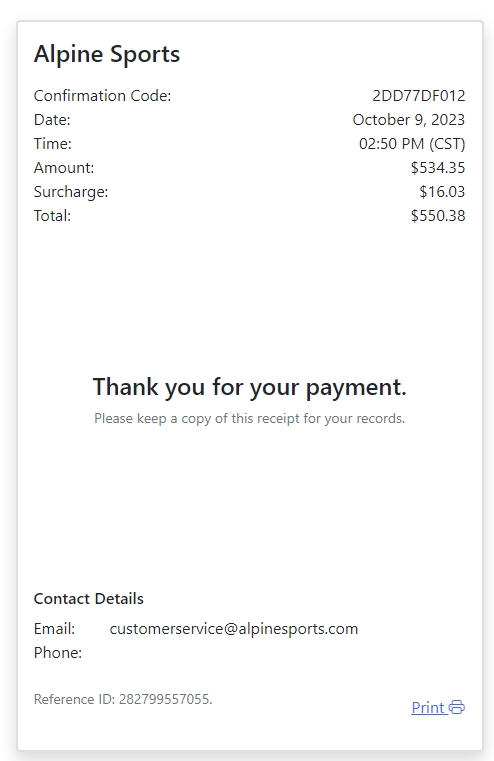Click the Reference ID 282799557055 text
Image resolution: width=494 pixels, height=761 pixels.
click(123, 699)
